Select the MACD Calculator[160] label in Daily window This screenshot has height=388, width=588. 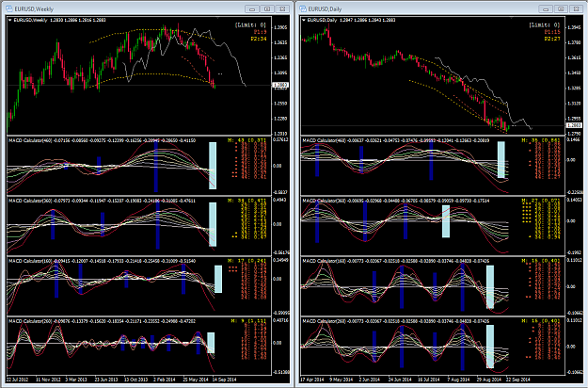pyautogui.click(x=324, y=261)
